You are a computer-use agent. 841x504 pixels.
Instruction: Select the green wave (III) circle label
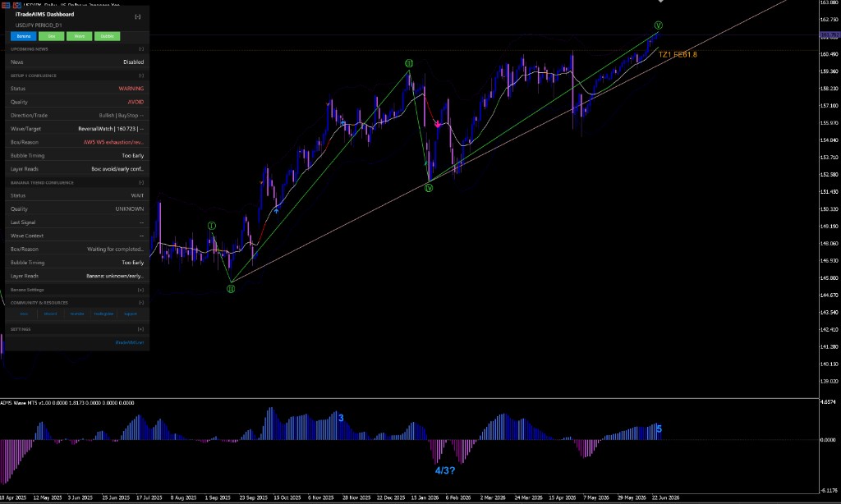(x=409, y=63)
